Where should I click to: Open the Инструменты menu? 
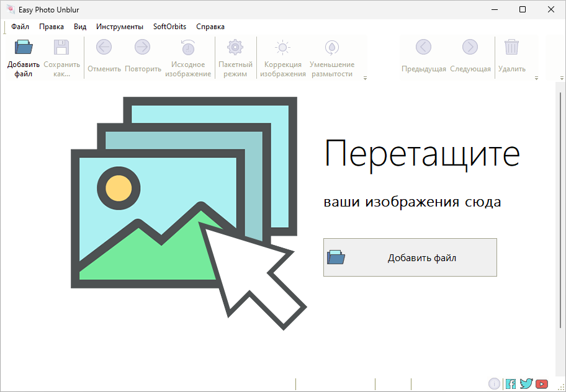[x=120, y=27]
